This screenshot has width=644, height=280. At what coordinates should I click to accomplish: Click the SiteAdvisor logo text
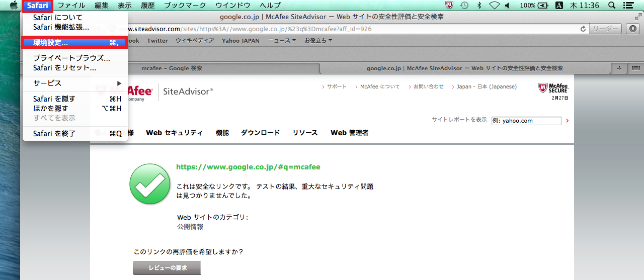pos(188,91)
